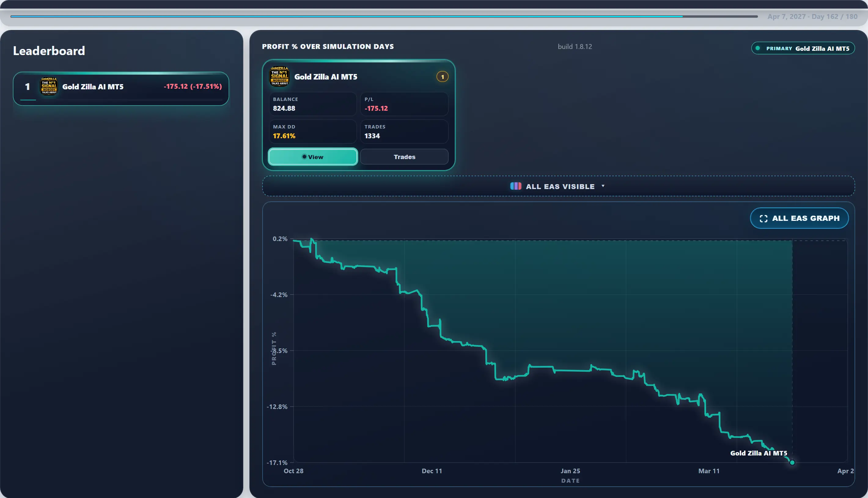The width and height of the screenshot is (868, 498).
Task: Click the -12.8% y-axis label
Action: (x=277, y=407)
